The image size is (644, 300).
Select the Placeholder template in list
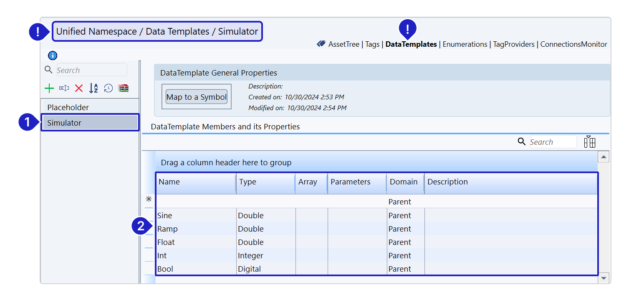(x=68, y=107)
